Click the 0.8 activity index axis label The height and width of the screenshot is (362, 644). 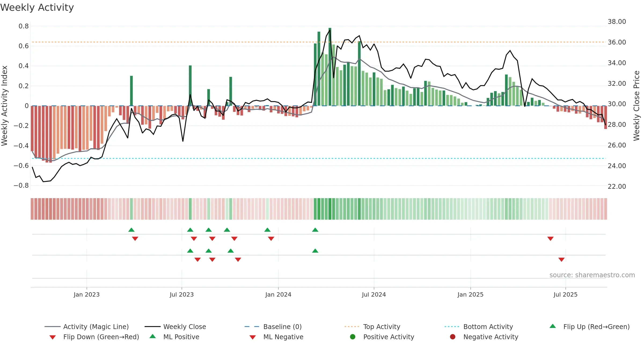[x=24, y=26]
